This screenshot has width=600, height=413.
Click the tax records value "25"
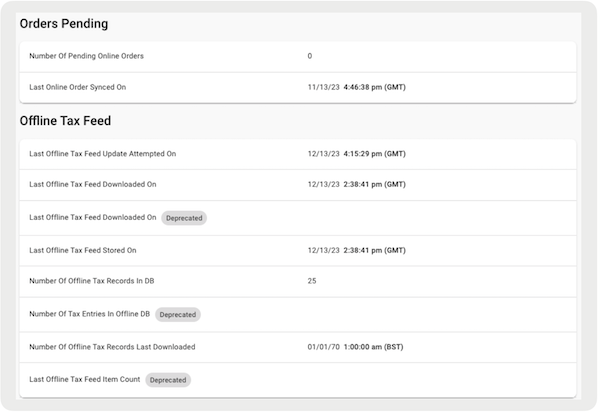(x=312, y=281)
